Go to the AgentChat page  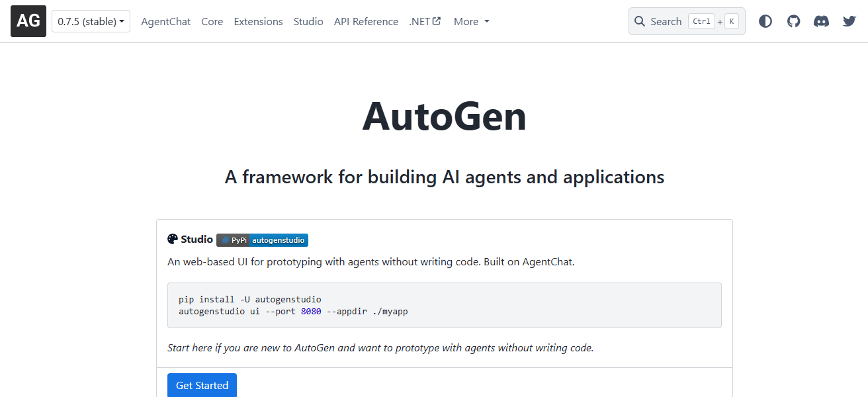[166, 21]
